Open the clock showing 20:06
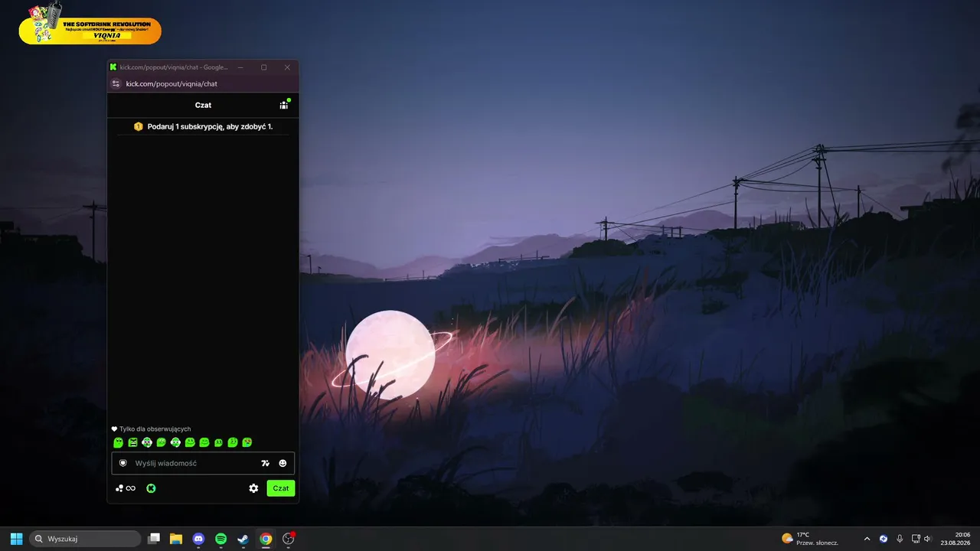The width and height of the screenshot is (980, 551). [x=955, y=539]
